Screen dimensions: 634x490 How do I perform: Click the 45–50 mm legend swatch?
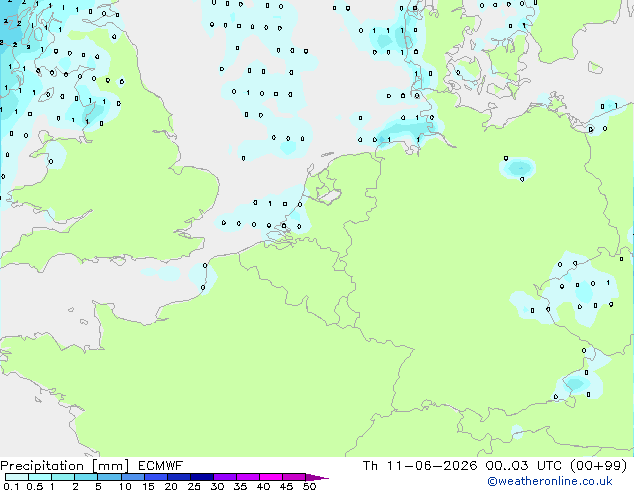tap(294, 477)
